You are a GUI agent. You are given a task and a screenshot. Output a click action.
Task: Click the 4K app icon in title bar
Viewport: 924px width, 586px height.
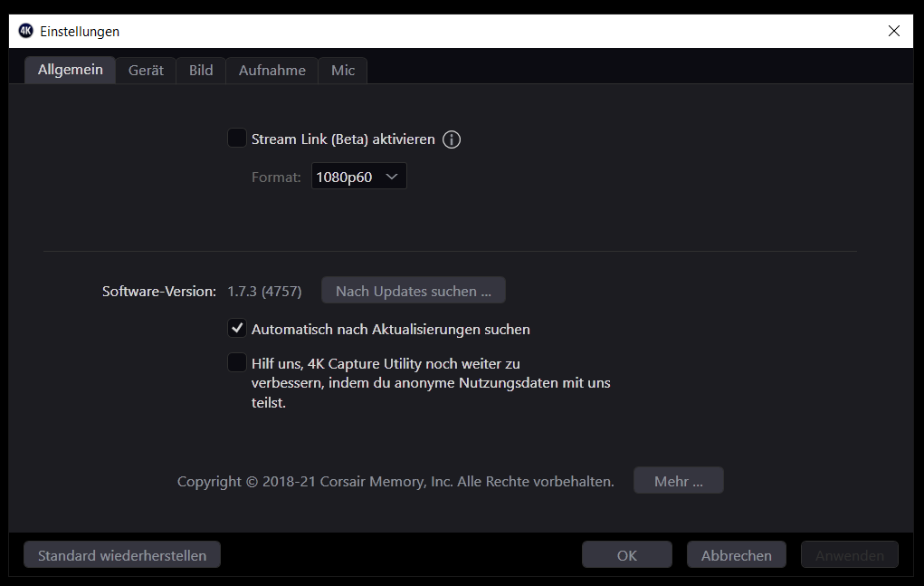point(26,31)
